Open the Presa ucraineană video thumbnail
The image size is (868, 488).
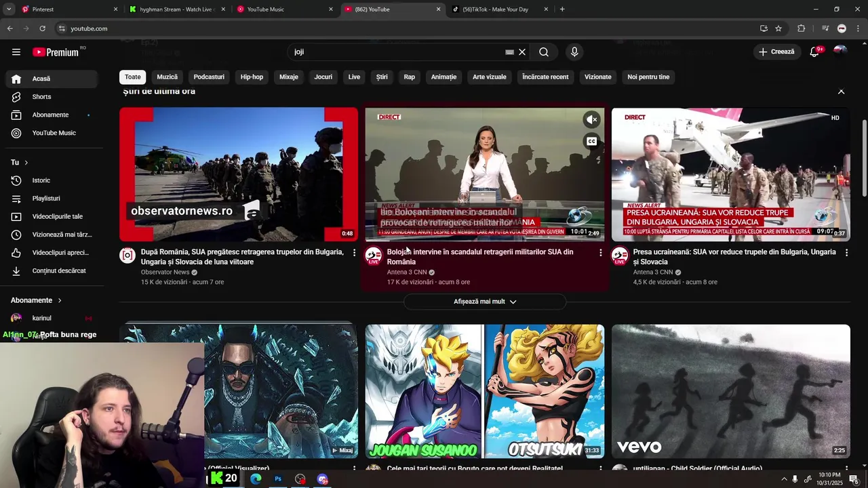click(731, 174)
